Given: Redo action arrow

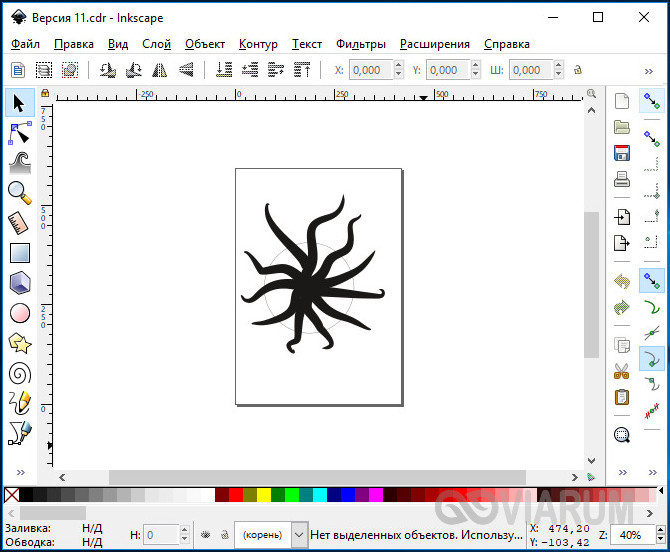Looking at the screenshot, I should tap(622, 307).
